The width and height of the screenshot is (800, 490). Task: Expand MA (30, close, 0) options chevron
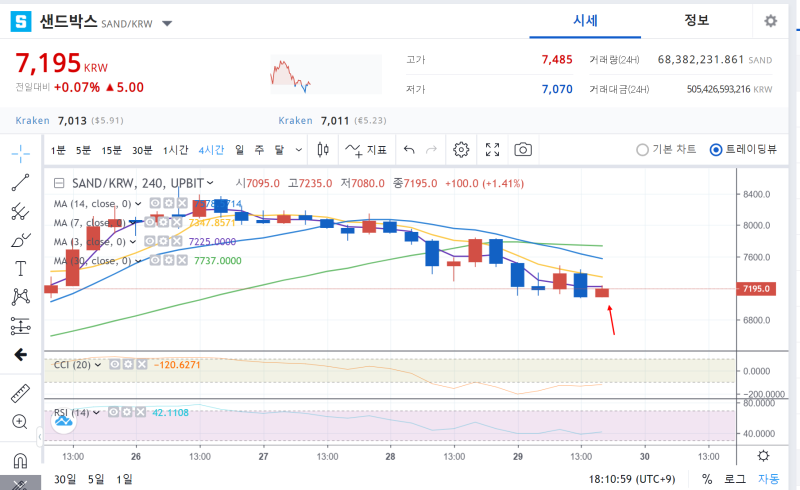pyautogui.click(x=138, y=261)
